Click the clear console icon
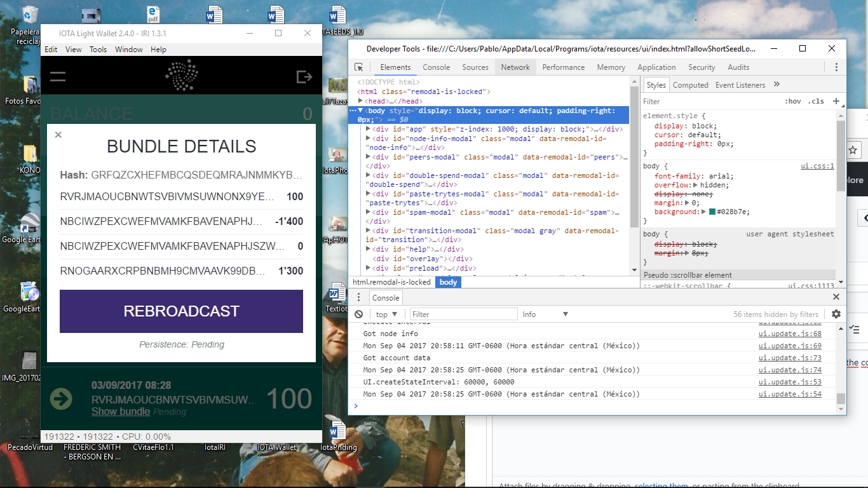 coord(359,314)
